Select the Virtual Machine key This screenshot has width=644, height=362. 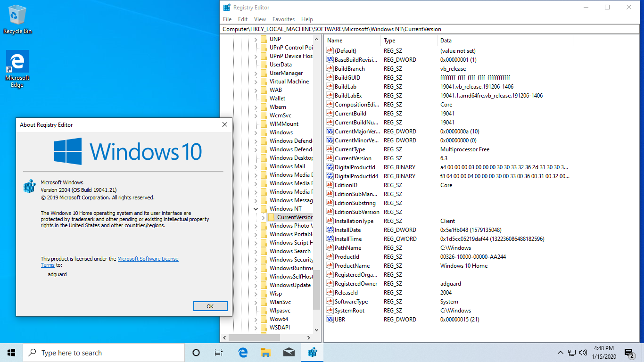(x=289, y=82)
